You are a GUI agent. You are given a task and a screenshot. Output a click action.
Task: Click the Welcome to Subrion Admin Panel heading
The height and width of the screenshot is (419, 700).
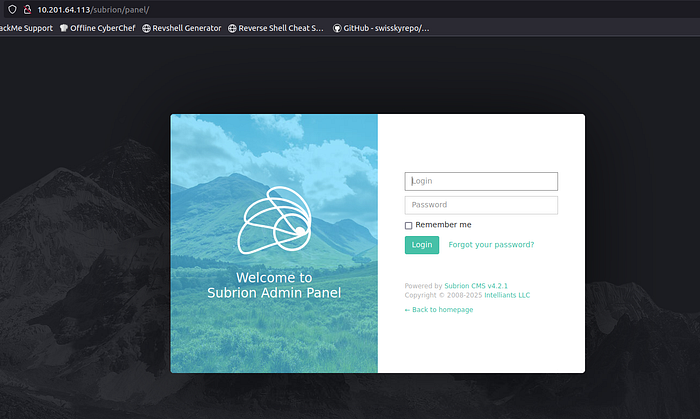(274, 285)
